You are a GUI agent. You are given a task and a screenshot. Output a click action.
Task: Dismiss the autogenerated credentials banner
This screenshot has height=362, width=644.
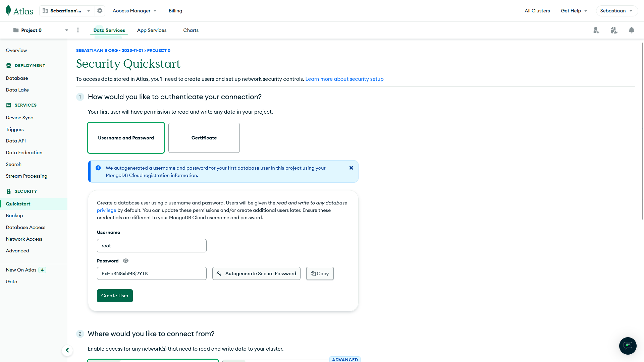(x=351, y=168)
